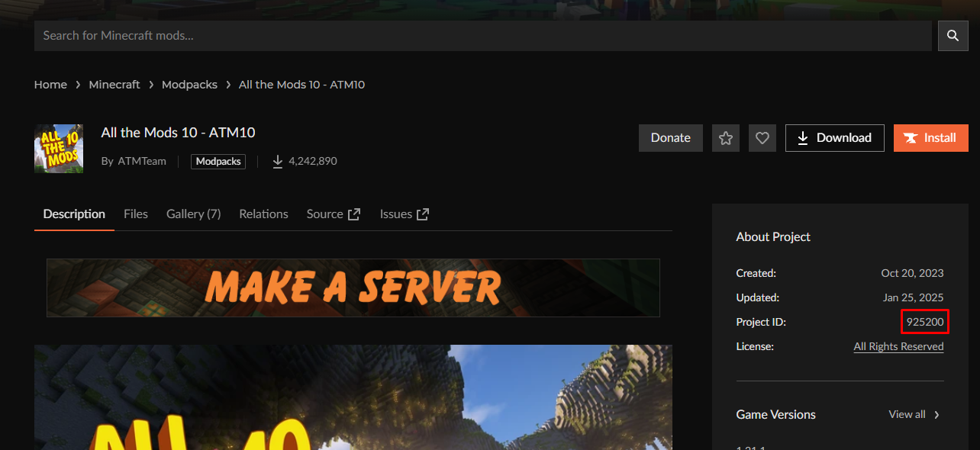Click the Donate button

point(670,138)
